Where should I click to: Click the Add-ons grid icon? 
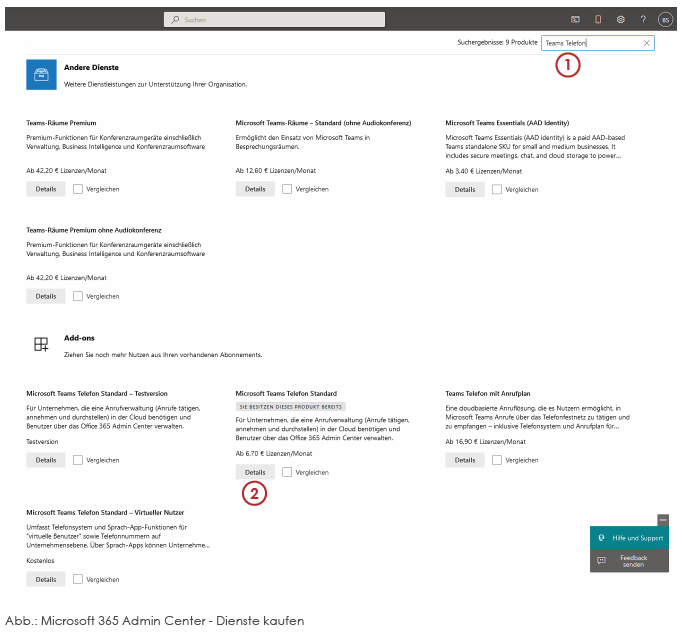pos(41,344)
